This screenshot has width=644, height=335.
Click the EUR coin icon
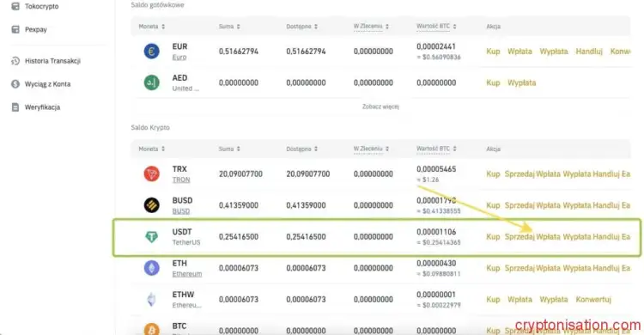coord(151,52)
